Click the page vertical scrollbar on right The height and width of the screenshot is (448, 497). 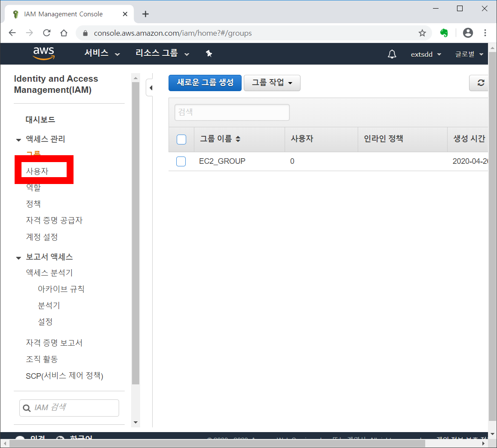coord(492,236)
